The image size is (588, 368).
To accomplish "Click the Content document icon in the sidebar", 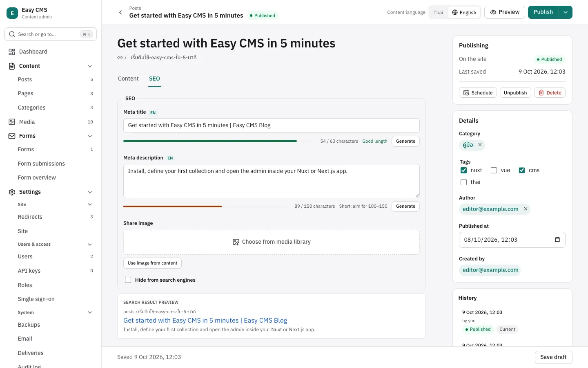I will tap(12, 66).
